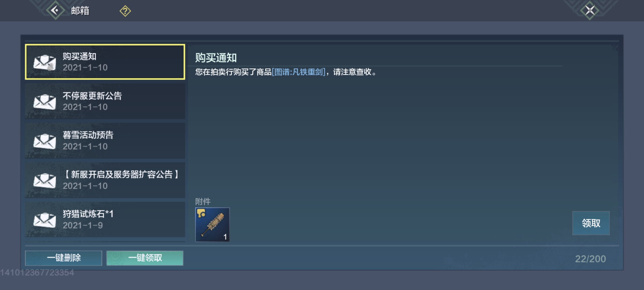The width and height of the screenshot is (644, 290).
Task: Click envelope icon of 新服开启及服务器扩容公告 mail
Action: tap(45, 181)
